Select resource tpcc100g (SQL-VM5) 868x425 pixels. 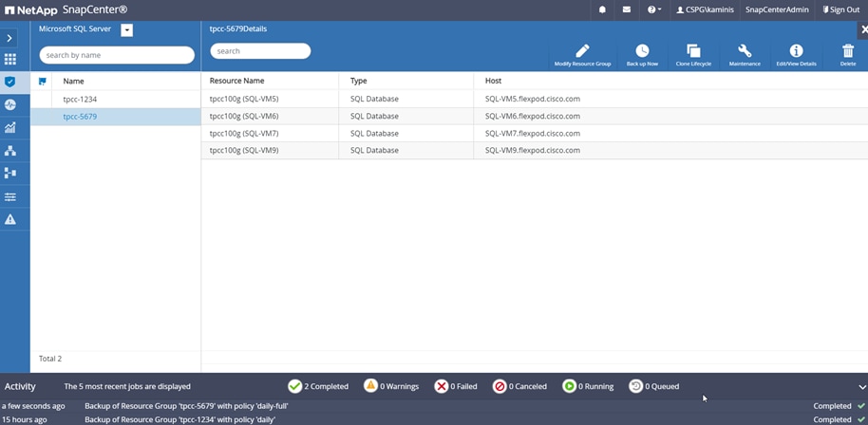click(244, 99)
